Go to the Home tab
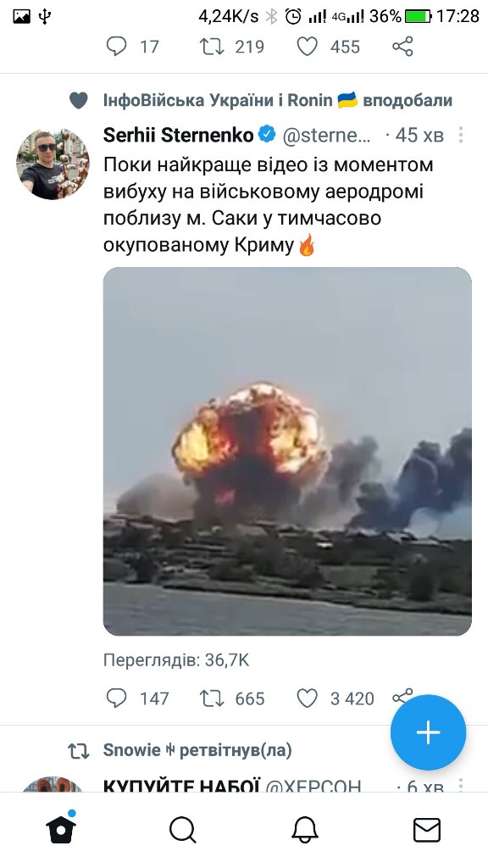 [61, 829]
